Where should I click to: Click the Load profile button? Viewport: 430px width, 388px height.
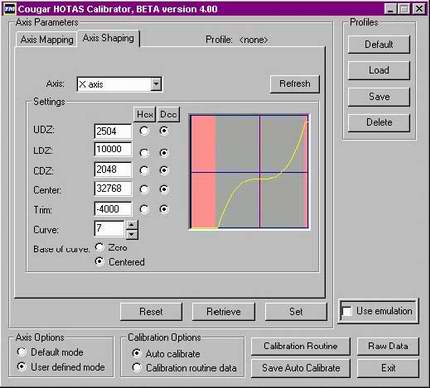click(x=379, y=70)
